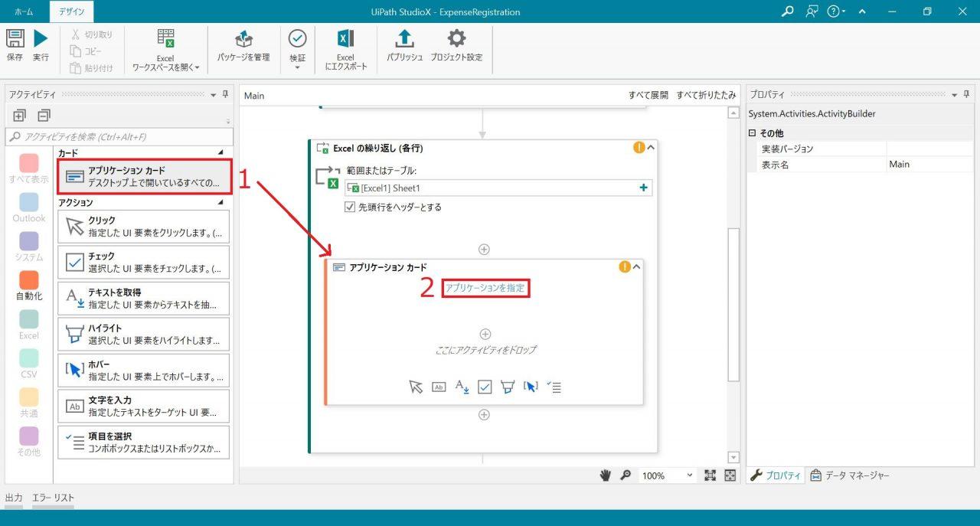Viewport: 980px width, 526px height.
Task: Open パッケージを管理 (Manage Packages)
Action: click(243, 46)
